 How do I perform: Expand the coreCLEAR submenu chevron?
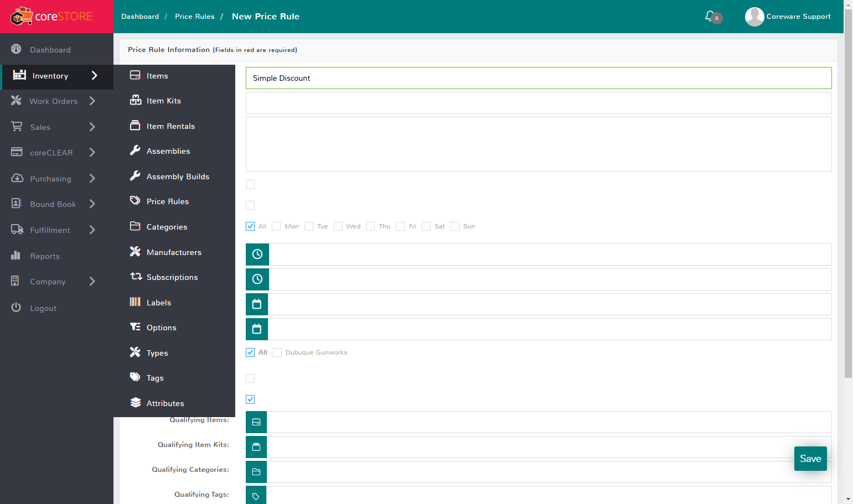(x=92, y=152)
